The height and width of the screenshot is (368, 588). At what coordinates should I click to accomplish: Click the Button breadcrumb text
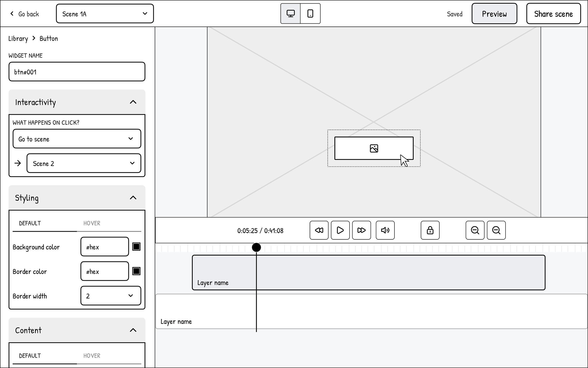tap(49, 39)
